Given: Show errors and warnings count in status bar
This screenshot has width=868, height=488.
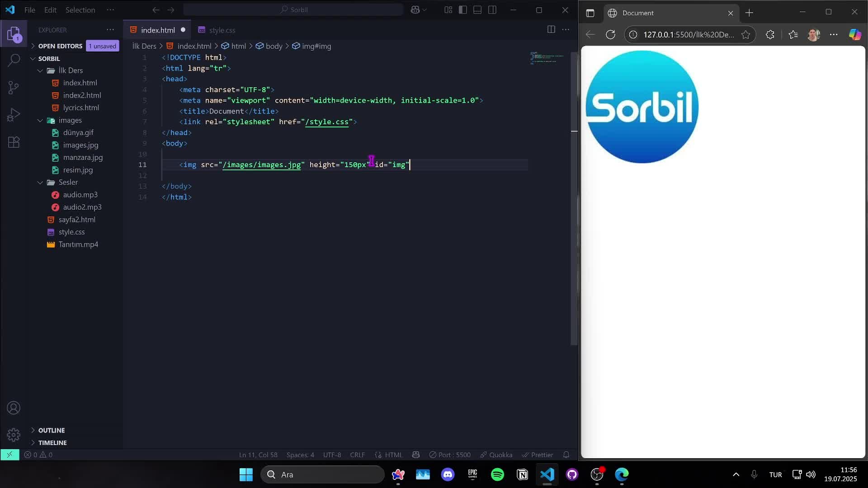Looking at the screenshot, I should [x=38, y=455].
